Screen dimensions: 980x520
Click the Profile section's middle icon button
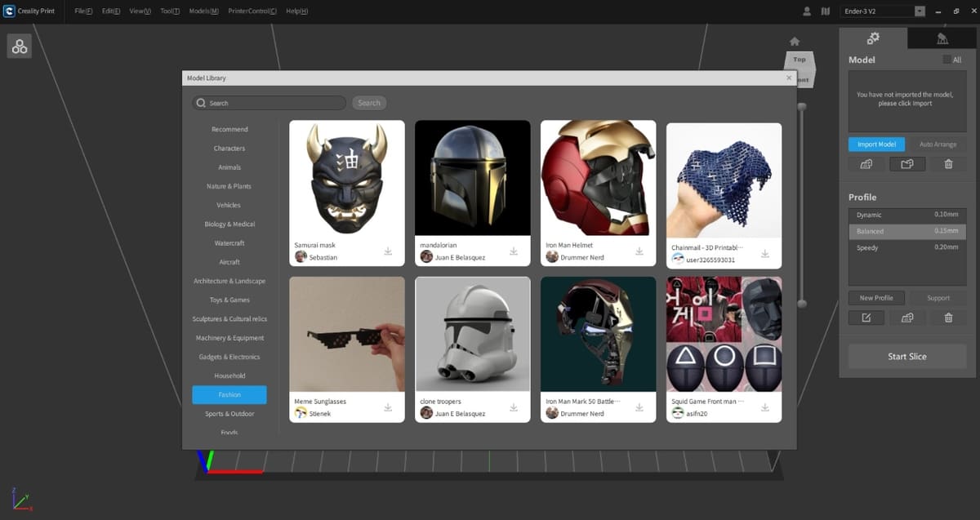click(x=907, y=318)
